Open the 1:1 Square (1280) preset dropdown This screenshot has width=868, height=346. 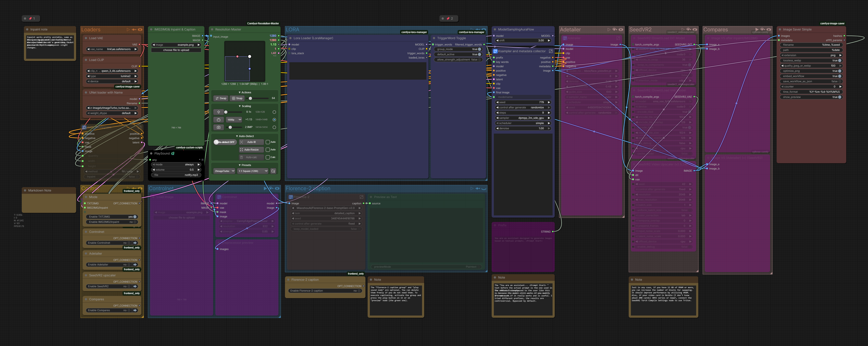[253, 171]
